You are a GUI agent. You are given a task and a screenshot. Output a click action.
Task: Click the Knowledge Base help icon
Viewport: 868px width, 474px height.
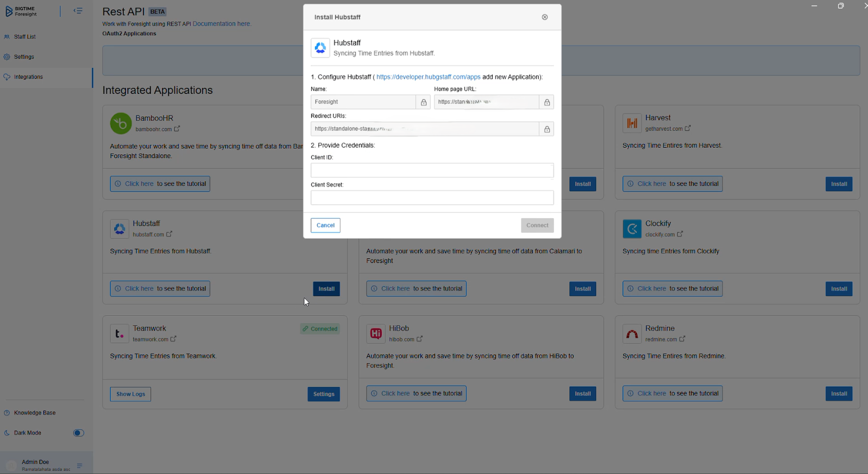[7, 413]
